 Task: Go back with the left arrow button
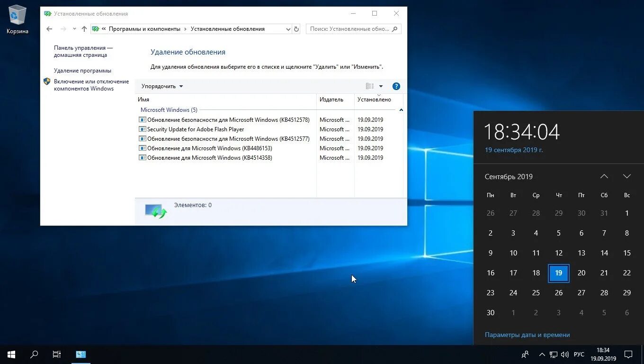[x=49, y=29]
